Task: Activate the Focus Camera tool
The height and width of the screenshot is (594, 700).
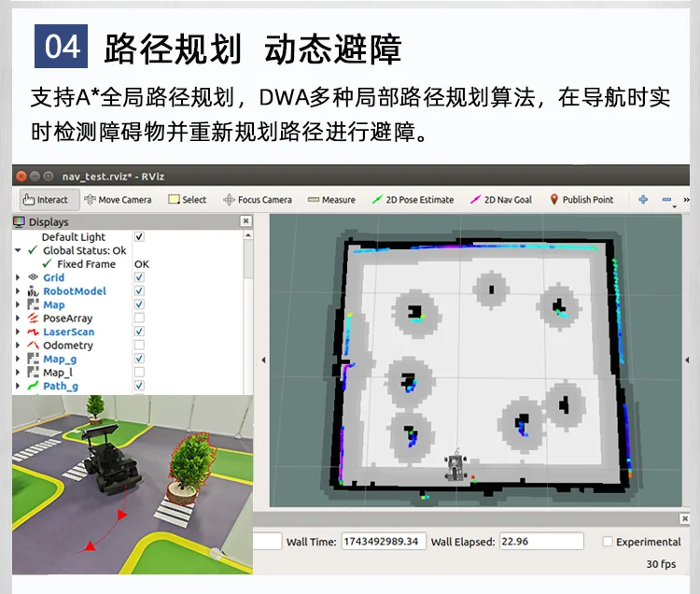Action: coord(258,200)
